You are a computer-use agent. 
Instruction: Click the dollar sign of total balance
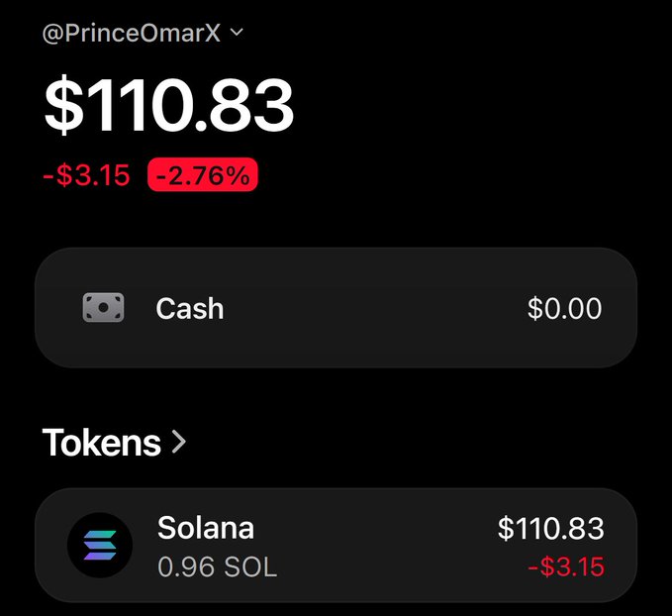tap(64, 105)
